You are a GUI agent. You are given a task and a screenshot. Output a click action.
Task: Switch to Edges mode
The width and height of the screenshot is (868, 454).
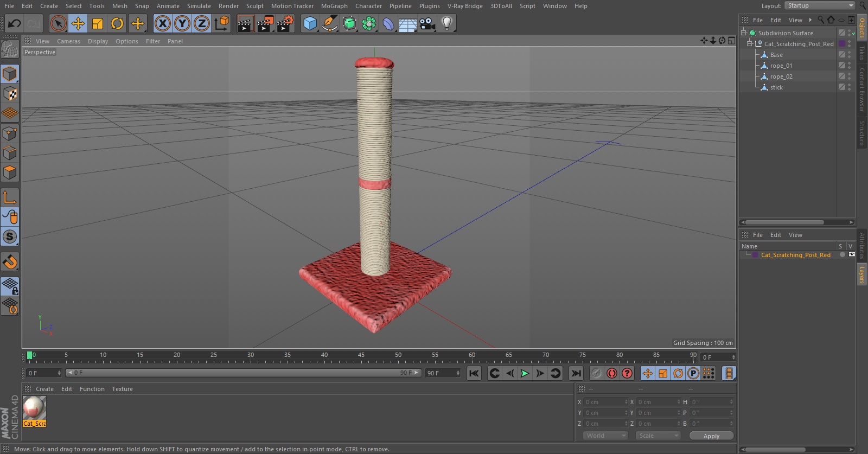pos(10,153)
